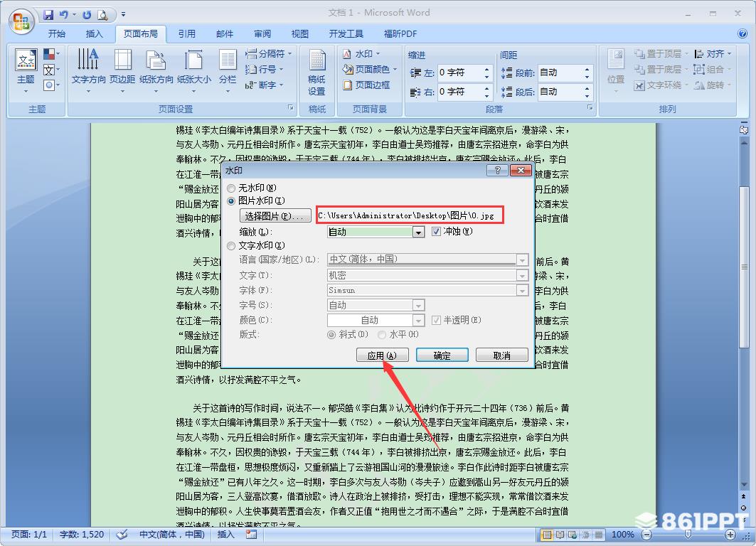
Task: Open 纸张方向 orientation options
Action: [156, 71]
